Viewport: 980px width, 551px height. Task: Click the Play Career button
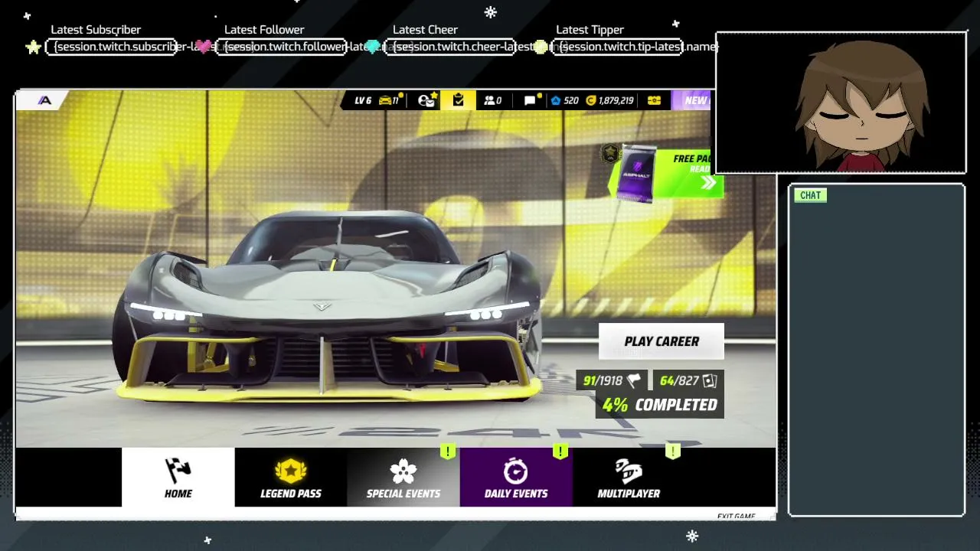[x=661, y=341]
